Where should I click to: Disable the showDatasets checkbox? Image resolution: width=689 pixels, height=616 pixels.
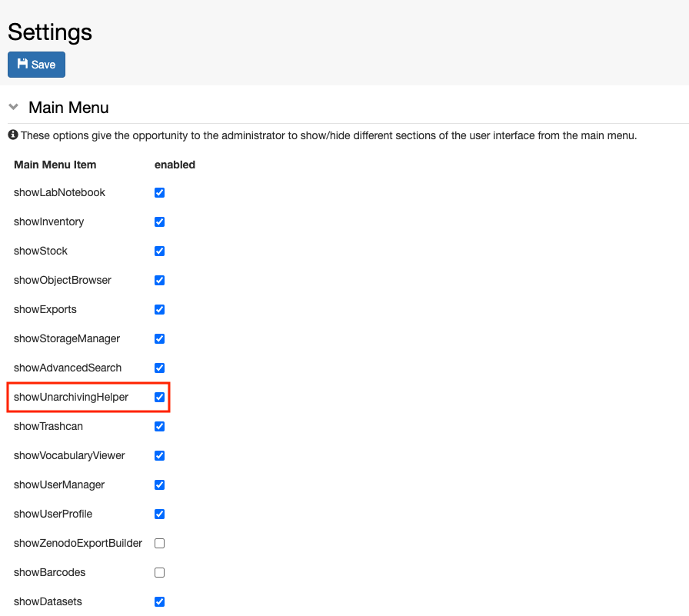[x=159, y=601]
